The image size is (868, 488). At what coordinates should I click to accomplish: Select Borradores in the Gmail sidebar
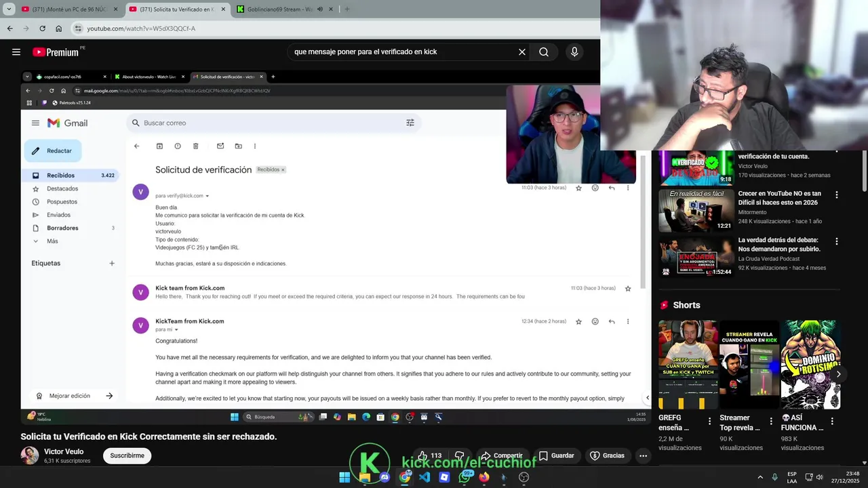click(x=71, y=228)
